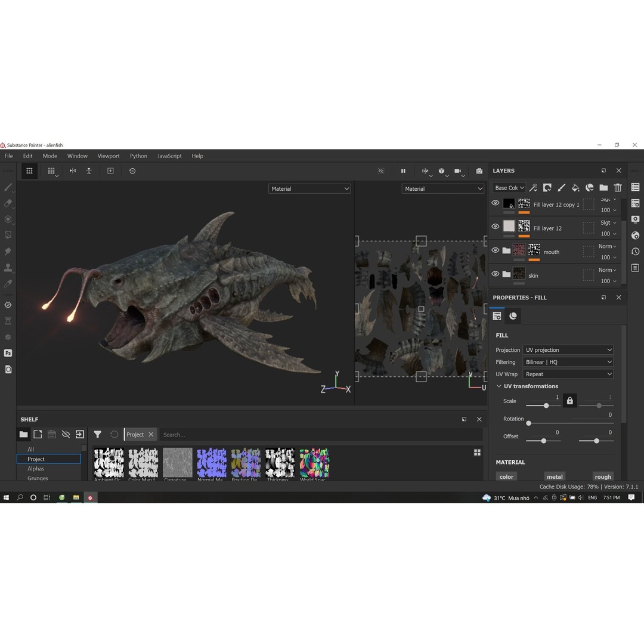
Task: Open blend mode dropdown of Fill layer 12
Action: tap(608, 222)
